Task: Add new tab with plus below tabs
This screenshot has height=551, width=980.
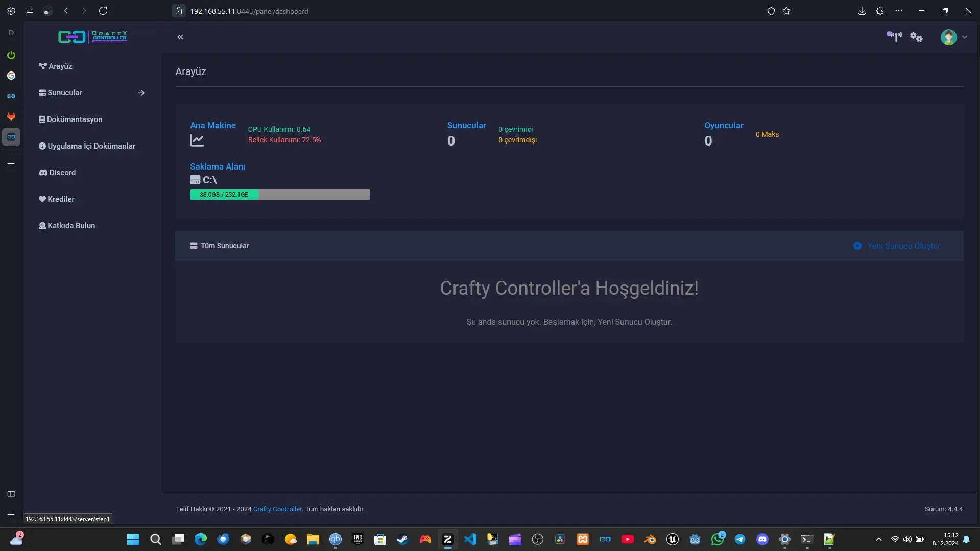Action: 11,164
